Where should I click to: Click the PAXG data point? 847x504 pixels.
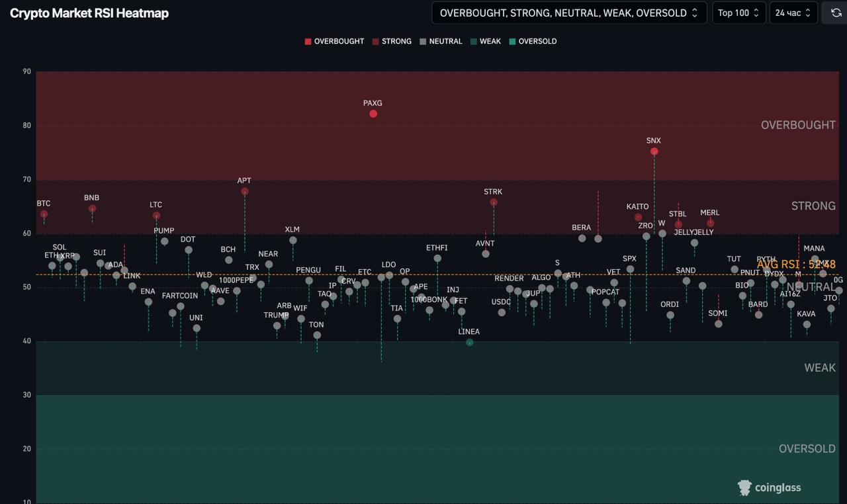(373, 114)
